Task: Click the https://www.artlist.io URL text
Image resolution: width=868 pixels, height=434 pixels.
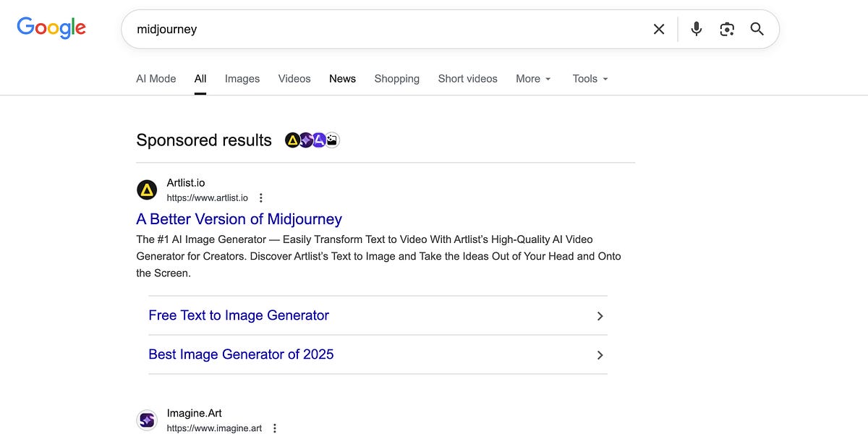Action: (208, 198)
